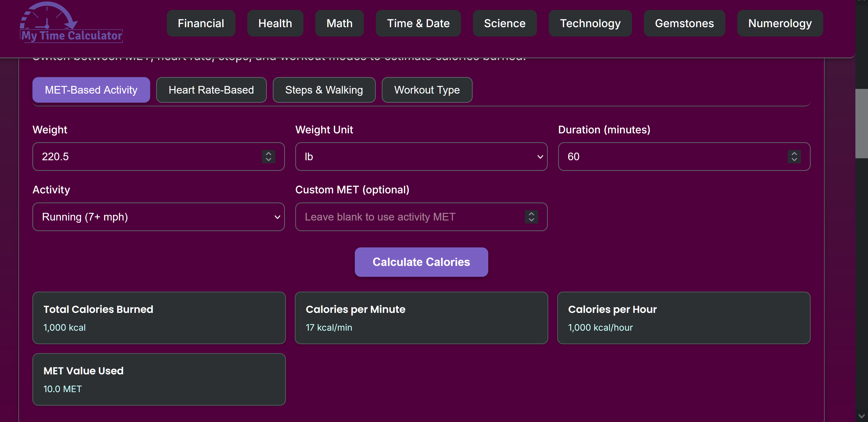Open the Technology menu
Viewport: 868px width, 422px height.
[x=590, y=23]
